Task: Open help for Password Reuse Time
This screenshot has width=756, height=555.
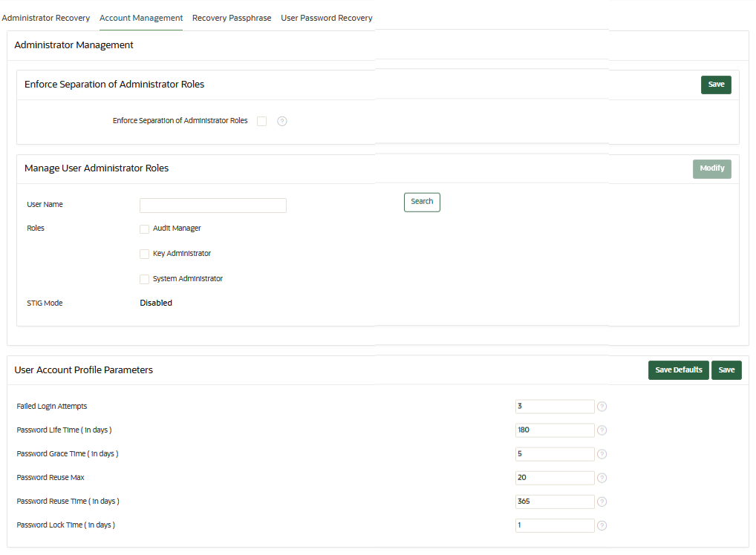Action: tap(602, 501)
